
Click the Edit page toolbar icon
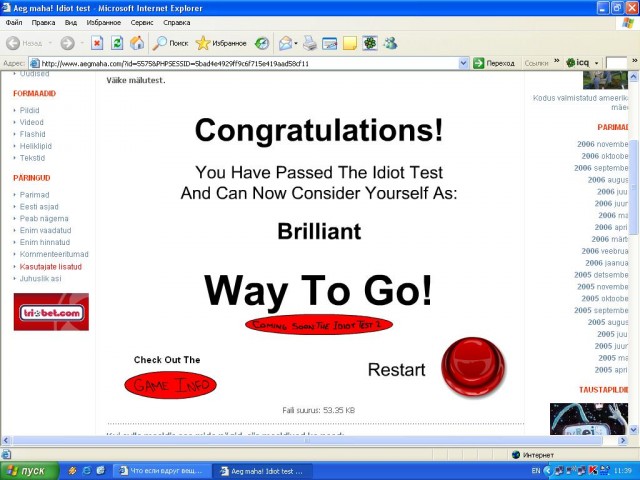coord(329,43)
